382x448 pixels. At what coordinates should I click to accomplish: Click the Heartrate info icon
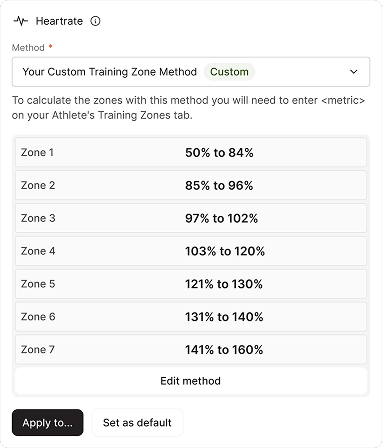95,21
